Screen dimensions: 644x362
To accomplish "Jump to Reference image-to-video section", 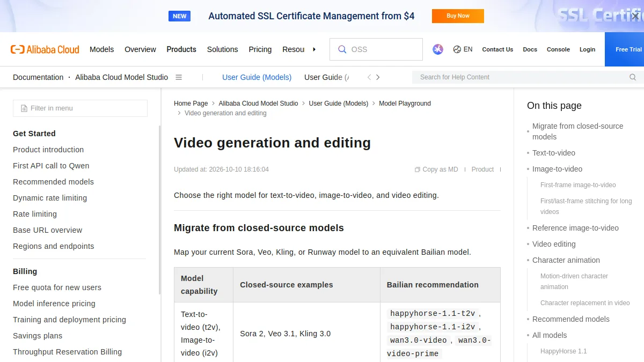I will coord(575,228).
